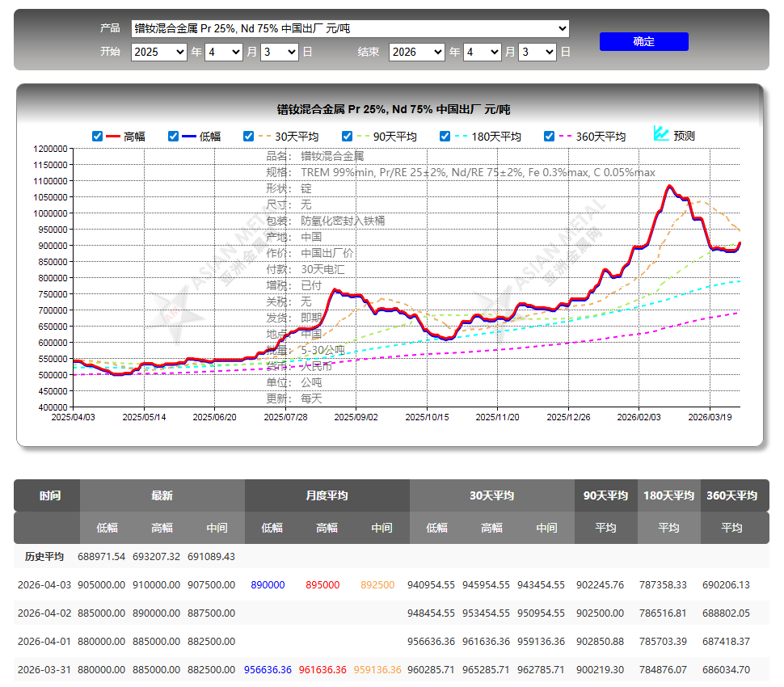This screenshot has height=687, width=784.
Task: Toggle the 90天平均 checkbox
Action: click(x=347, y=137)
